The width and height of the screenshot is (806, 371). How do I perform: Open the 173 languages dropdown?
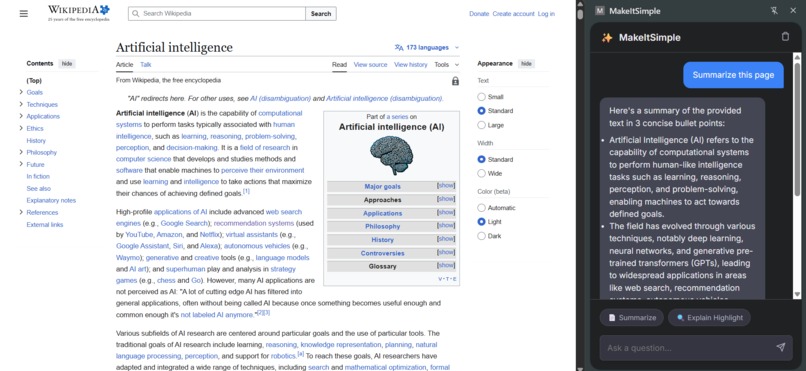[x=427, y=47]
